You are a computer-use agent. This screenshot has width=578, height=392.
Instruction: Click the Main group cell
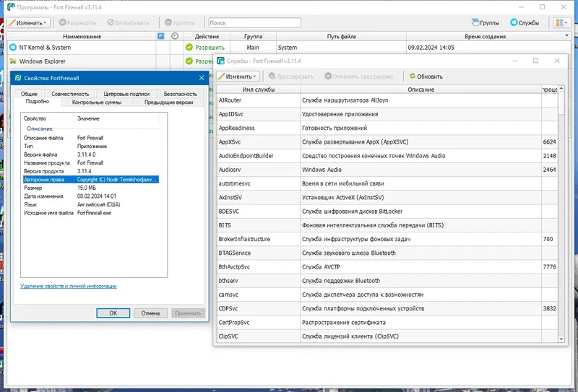[253, 48]
